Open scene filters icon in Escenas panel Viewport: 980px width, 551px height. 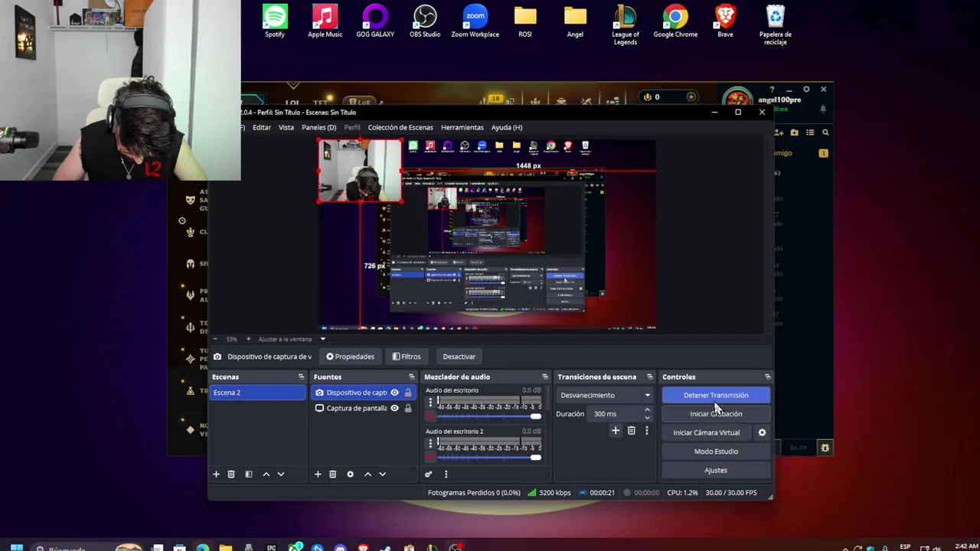pos(248,474)
